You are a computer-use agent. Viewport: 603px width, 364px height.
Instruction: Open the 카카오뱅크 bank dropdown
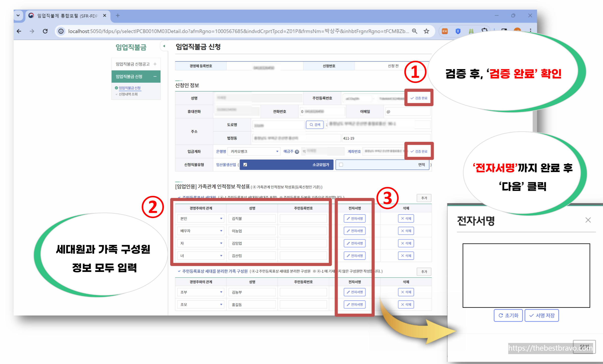pyautogui.click(x=254, y=151)
